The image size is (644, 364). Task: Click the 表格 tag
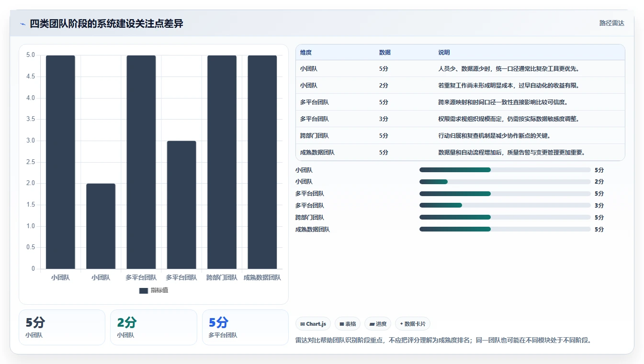point(348,324)
